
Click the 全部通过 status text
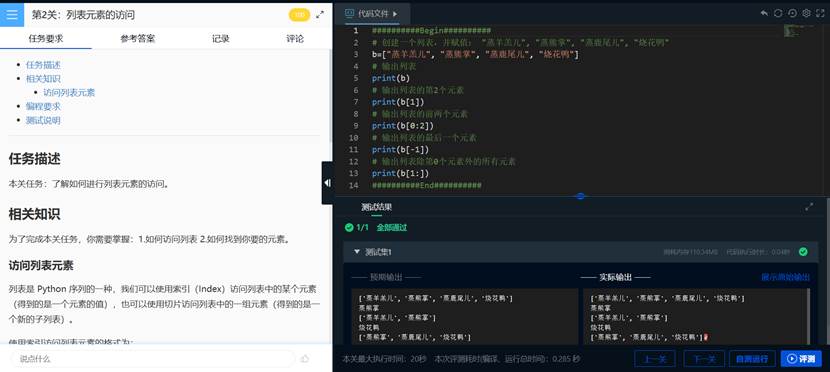(x=392, y=228)
